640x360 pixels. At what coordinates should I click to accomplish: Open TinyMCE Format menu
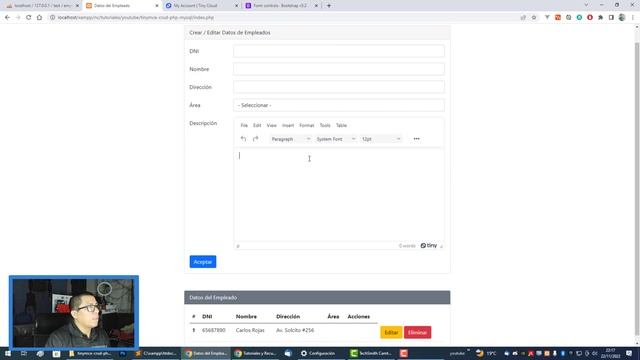point(307,125)
